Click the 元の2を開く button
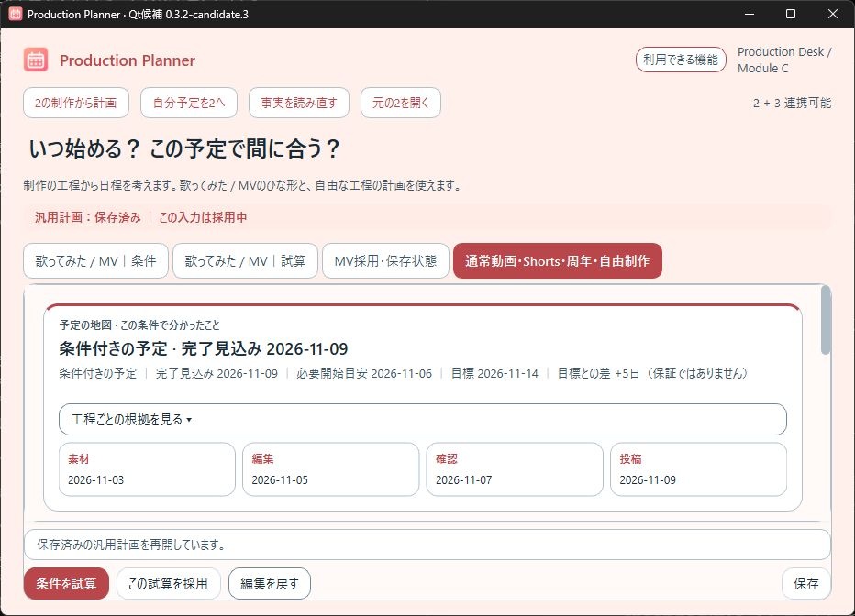Viewport: 855px width, 616px height. 401,103
